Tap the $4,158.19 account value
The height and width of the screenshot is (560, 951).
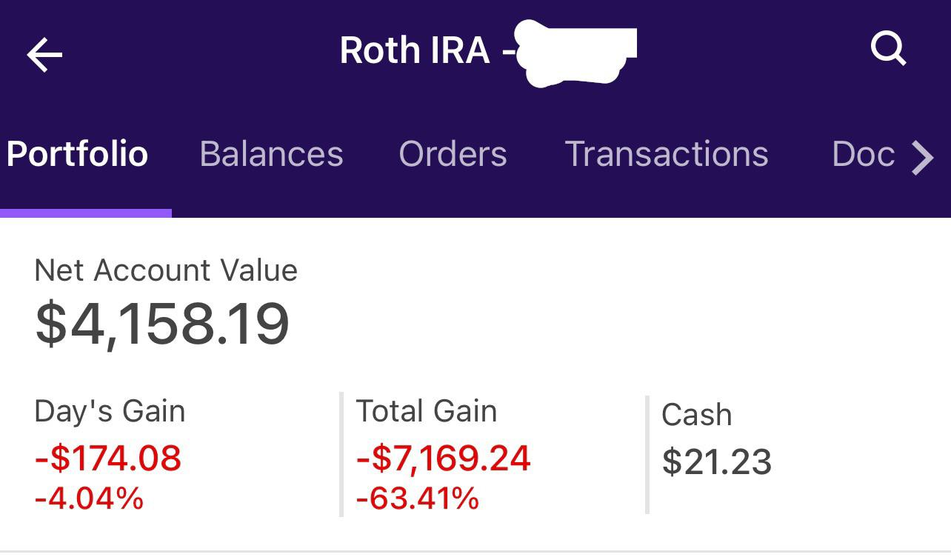162,324
